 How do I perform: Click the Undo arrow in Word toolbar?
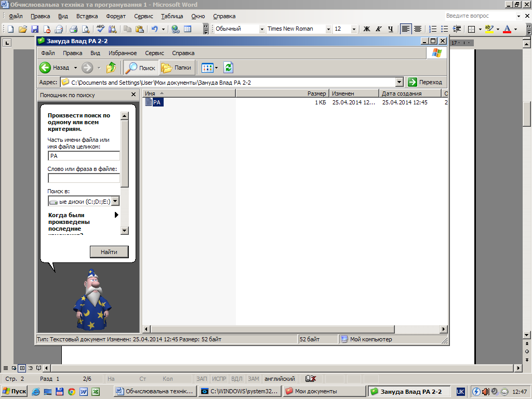(155, 29)
